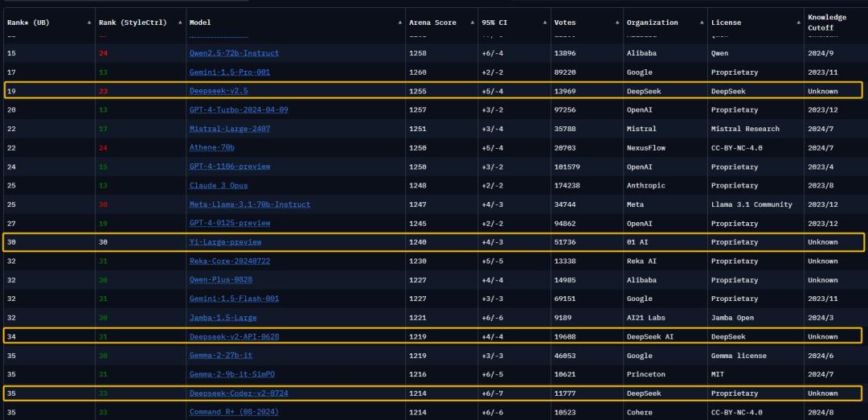This screenshot has width=868, height=420.
Task: Open the Gemma-2-9b-it-SimPO link
Action: click(x=232, y=375)
